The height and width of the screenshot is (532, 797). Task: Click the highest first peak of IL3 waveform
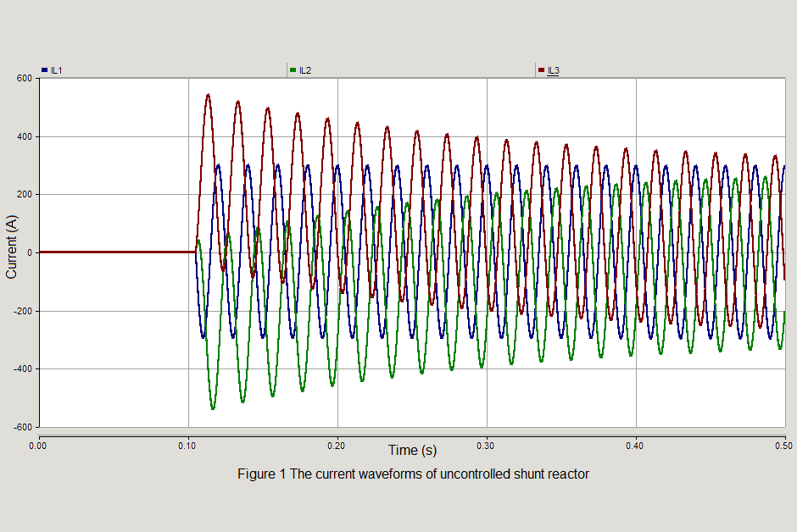pos(208,95)
